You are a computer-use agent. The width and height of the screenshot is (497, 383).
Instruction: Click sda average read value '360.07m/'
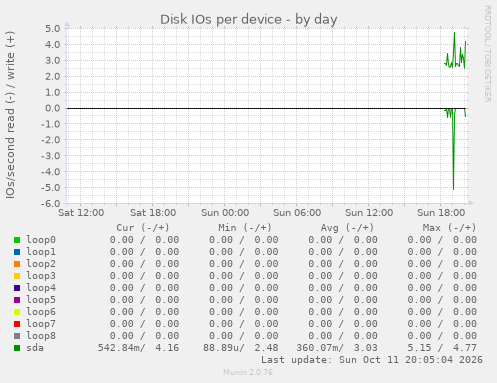coord(320,348)
